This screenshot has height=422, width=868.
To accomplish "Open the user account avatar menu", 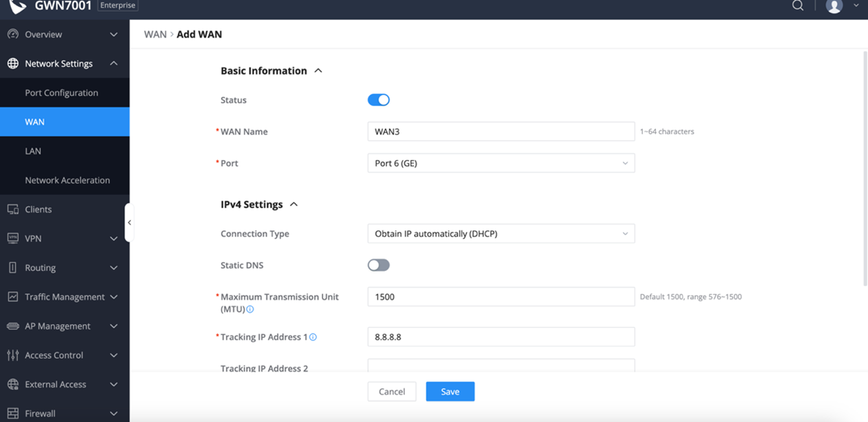I will [834, 6].
